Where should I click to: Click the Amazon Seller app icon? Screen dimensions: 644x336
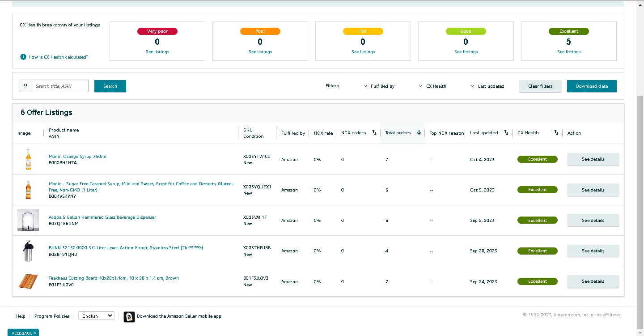[129, 317]
